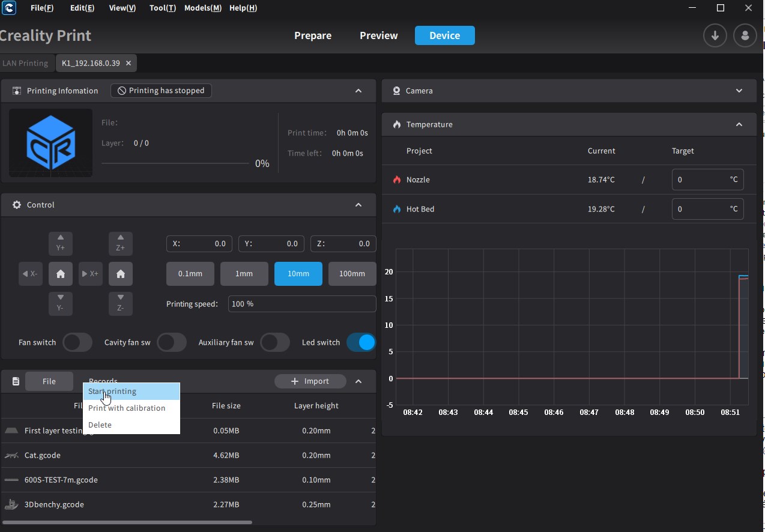Expand the Camera panel

[x=739, y=91]
